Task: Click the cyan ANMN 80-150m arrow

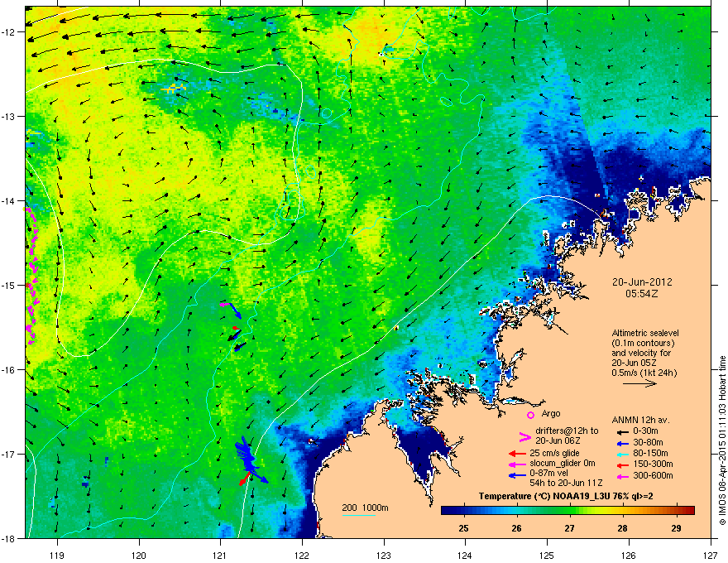Action: [625, 454]
